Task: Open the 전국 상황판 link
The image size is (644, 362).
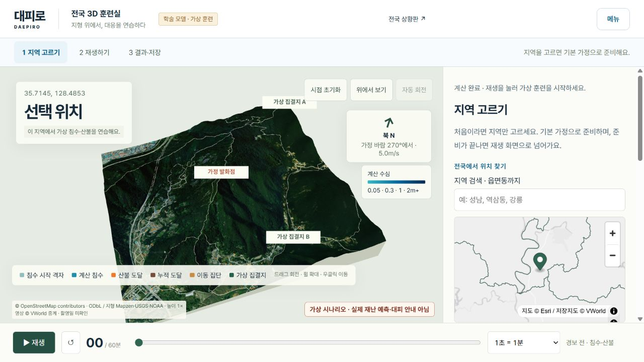Action: tap(407, 19)
